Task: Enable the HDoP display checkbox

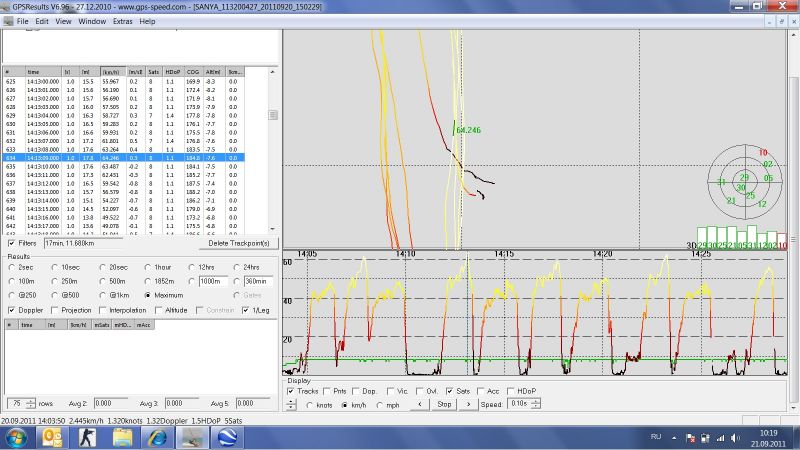Action: pos(512,390)
